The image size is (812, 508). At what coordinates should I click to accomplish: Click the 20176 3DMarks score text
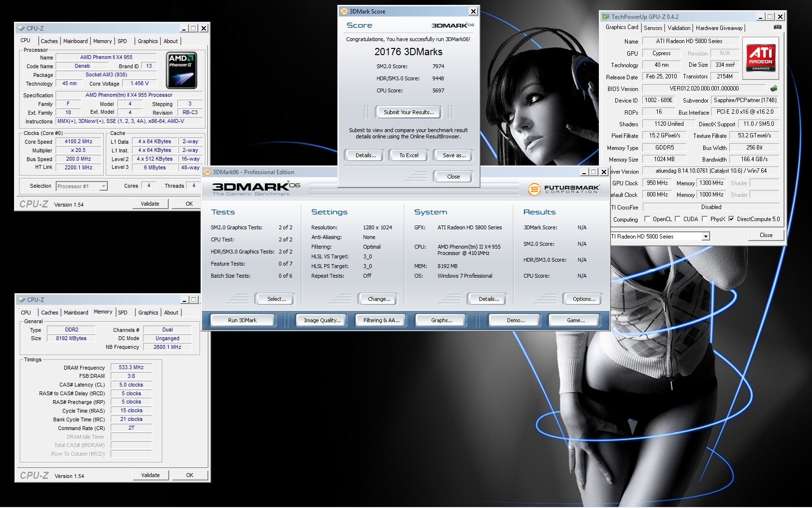click(408, 52)
